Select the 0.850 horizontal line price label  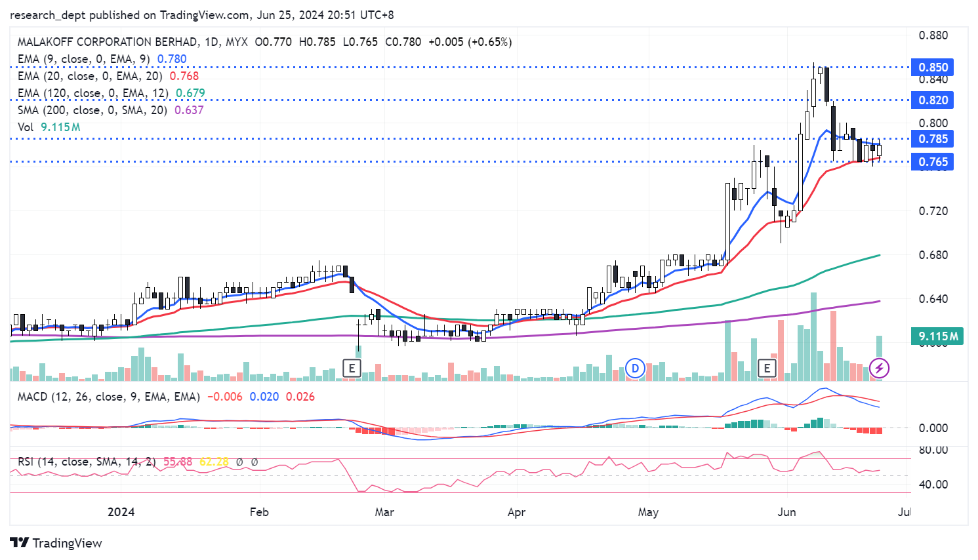click(x=932, y=68)
